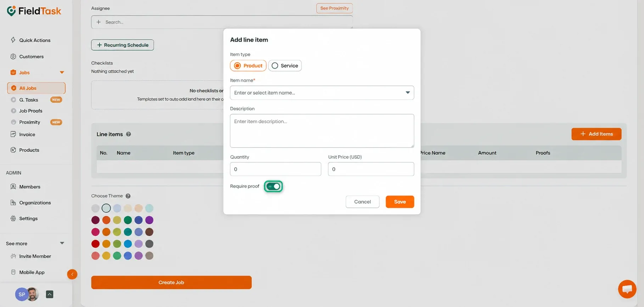Click the Line items help icon
Screen dimensions: 644x307
(x=128, y=134)
